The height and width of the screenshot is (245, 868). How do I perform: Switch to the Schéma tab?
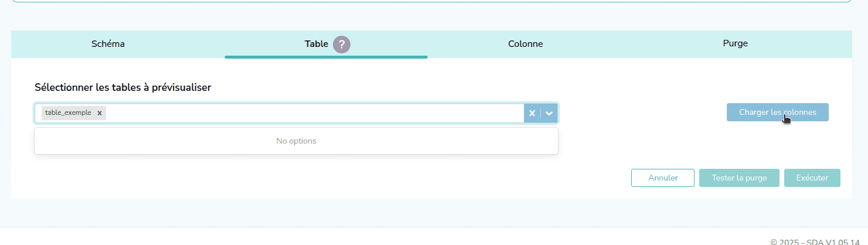point(108,44)
